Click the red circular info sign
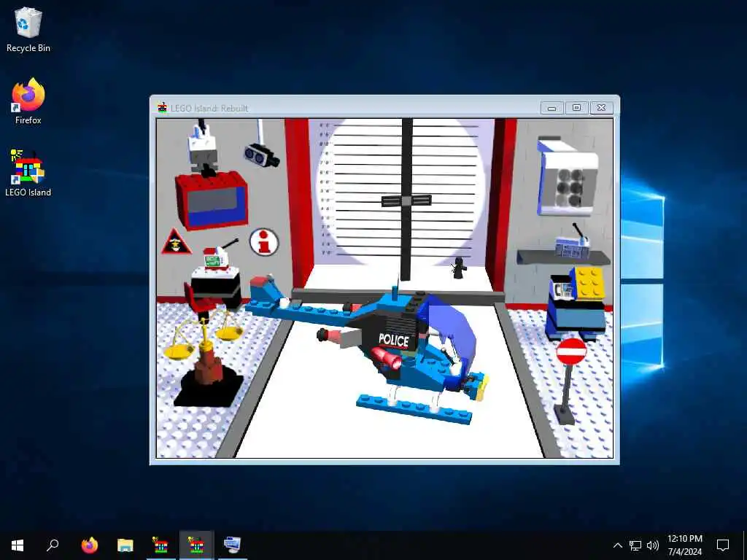Image resolution: width=747 pixels, height=560 pixels. click(x=263, y=242)
